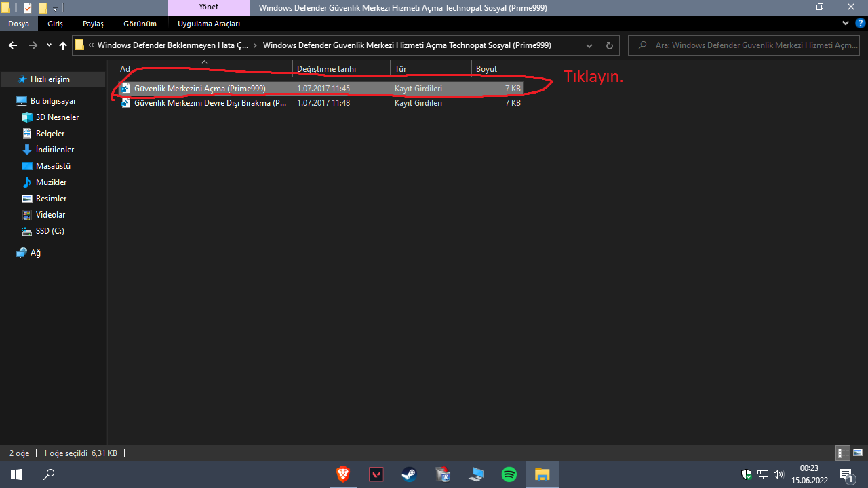Open Masaüstü in the sidebar

click(x=46, y=166)
